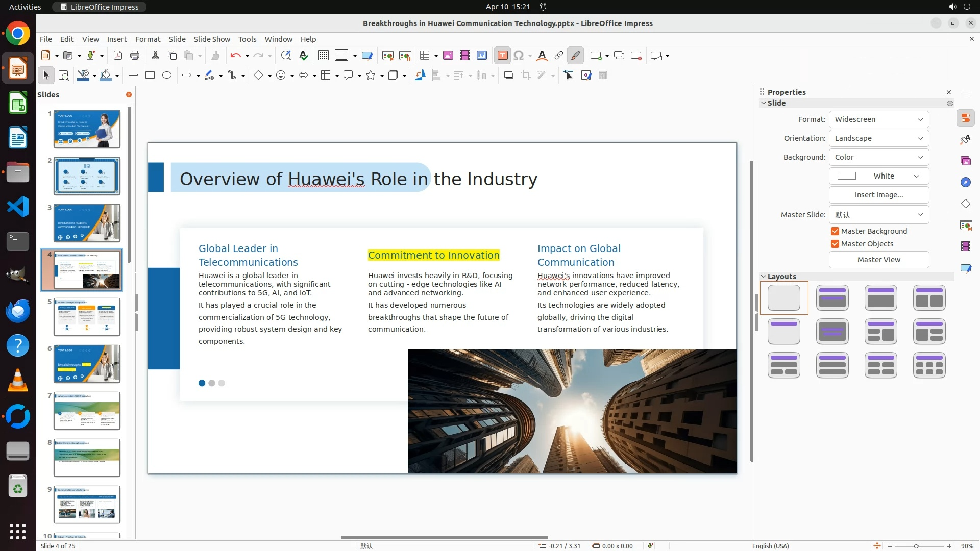Select the Rectangle shape tool
The image size is (980, 551).
(x=150, y=76)
